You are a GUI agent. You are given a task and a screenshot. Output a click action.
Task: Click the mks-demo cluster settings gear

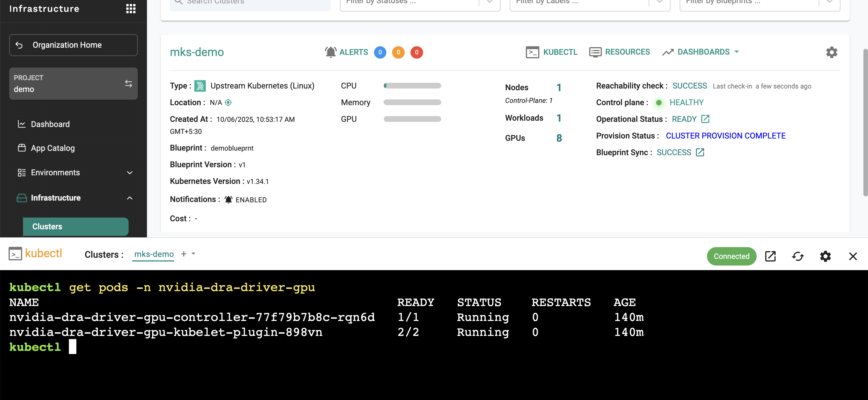(831, 52)
